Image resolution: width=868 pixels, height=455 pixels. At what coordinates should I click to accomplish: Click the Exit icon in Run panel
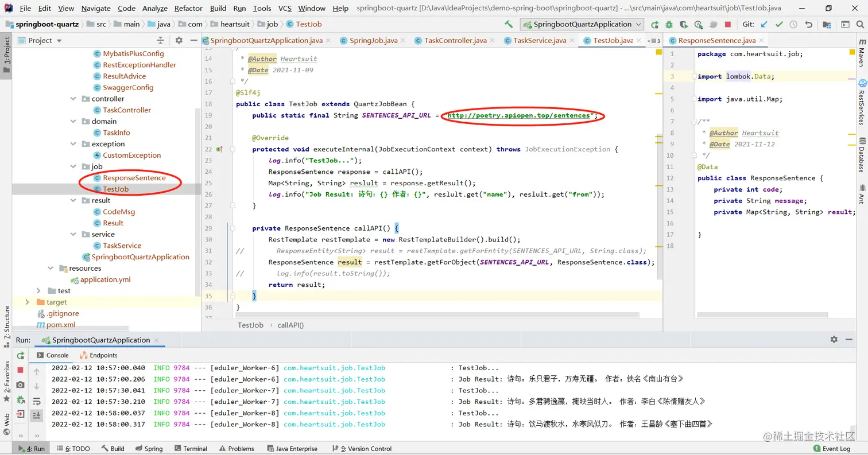20,414
